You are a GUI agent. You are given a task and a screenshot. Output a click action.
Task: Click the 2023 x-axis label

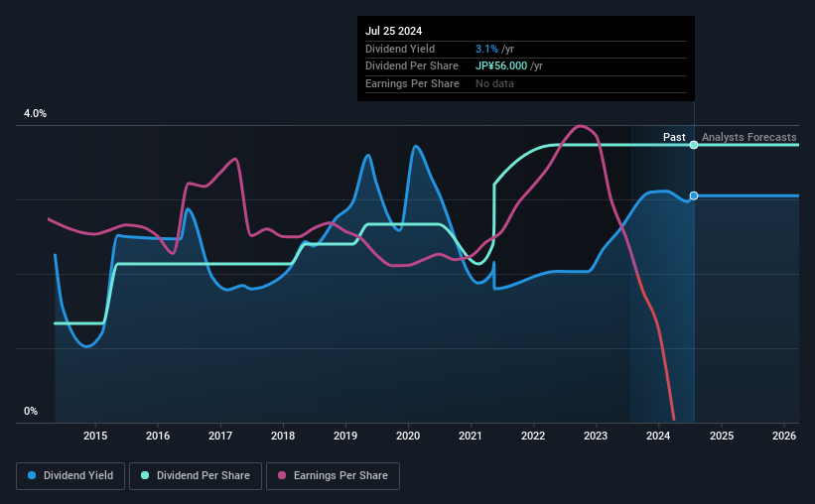596,436
